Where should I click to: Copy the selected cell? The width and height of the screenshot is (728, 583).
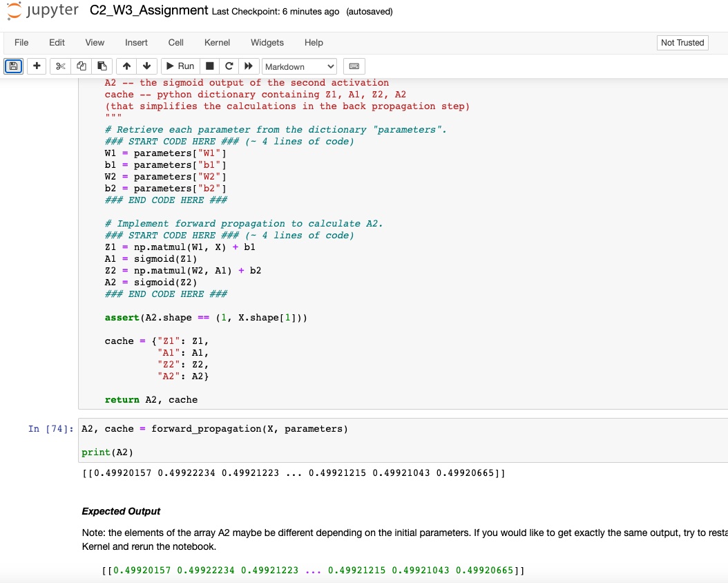(x=82, y=66)
